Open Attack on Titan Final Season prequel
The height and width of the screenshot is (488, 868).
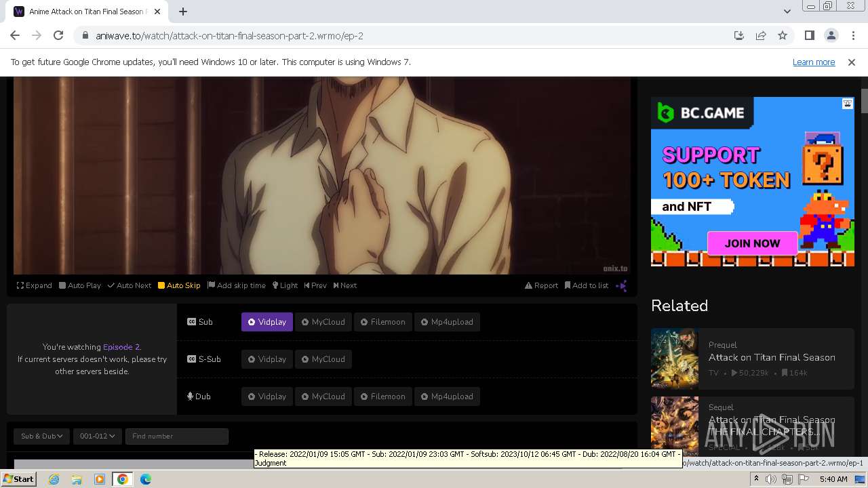[772, 357]
